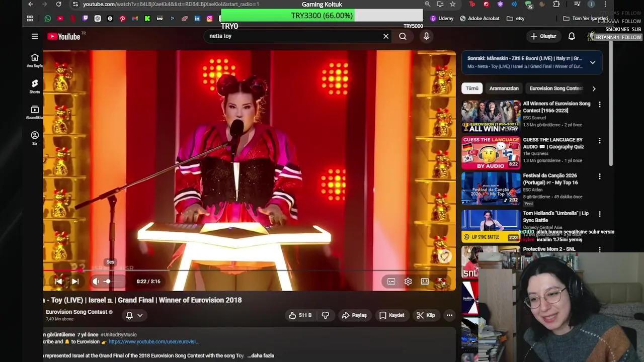This screenshot has width=644, height=362.
Task: Go to YouTube home via the logo
Action: point(64,36)
